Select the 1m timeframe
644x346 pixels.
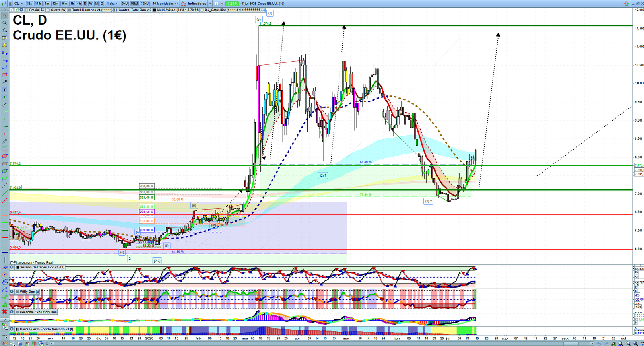coord(47,3)
